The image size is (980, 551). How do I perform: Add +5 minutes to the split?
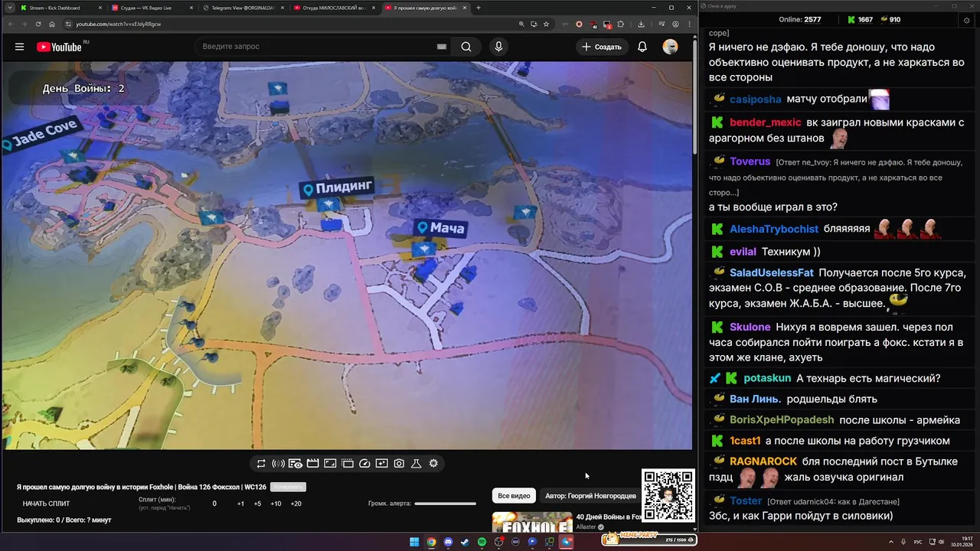(x=257, y=504)
